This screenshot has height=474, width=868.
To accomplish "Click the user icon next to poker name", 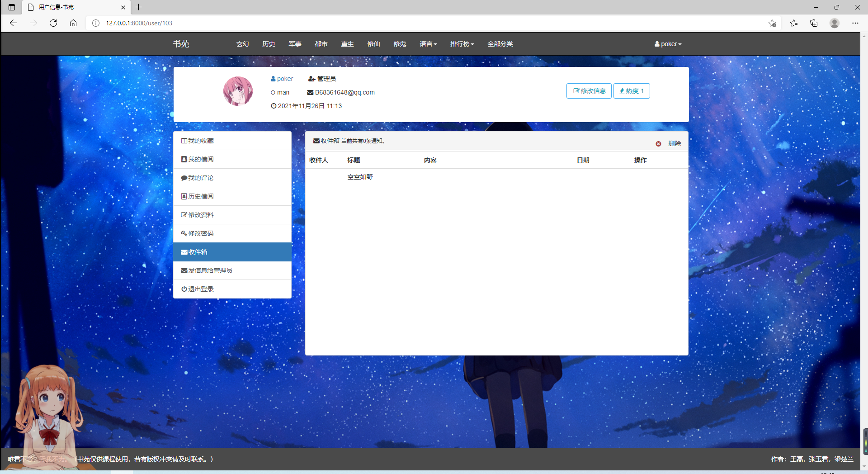I will pos(273,79).
